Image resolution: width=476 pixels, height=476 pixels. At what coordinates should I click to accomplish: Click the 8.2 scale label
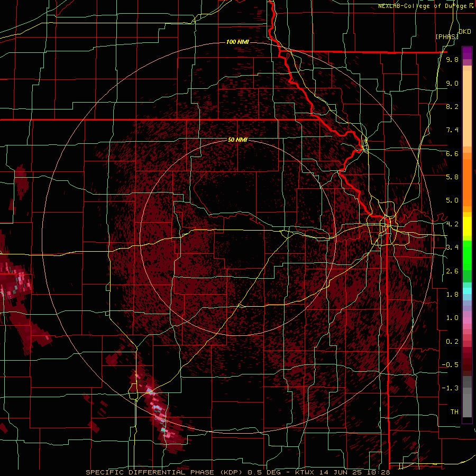click(x=452, y=106)
